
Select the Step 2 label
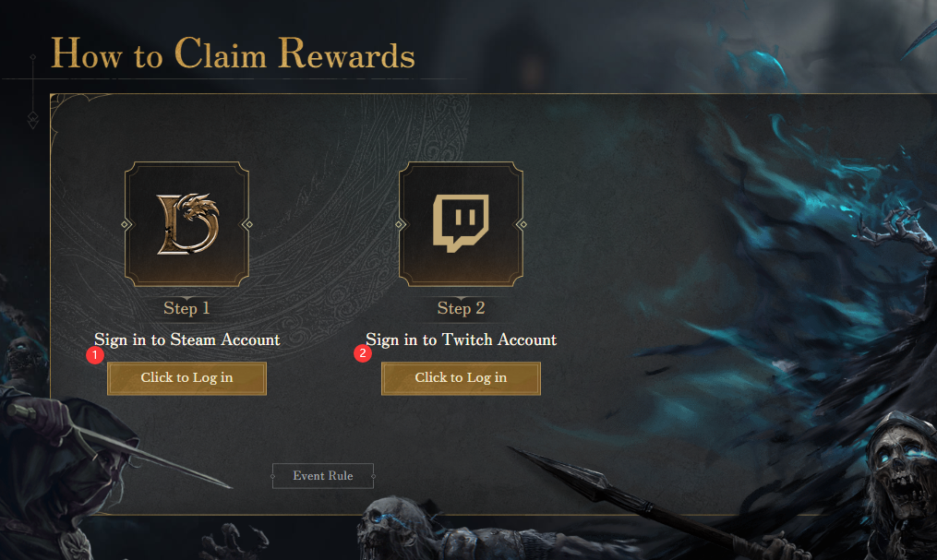(x=461, y=308)
